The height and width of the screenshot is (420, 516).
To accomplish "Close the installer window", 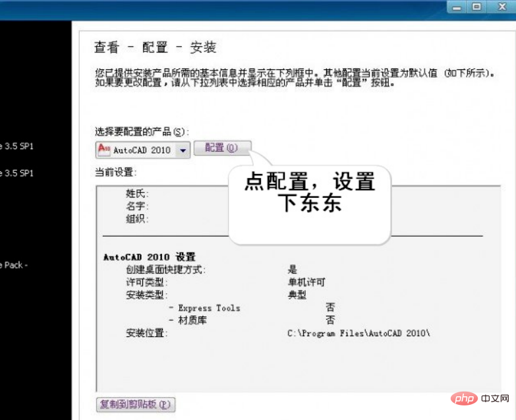I will click(x=502, y=7).
